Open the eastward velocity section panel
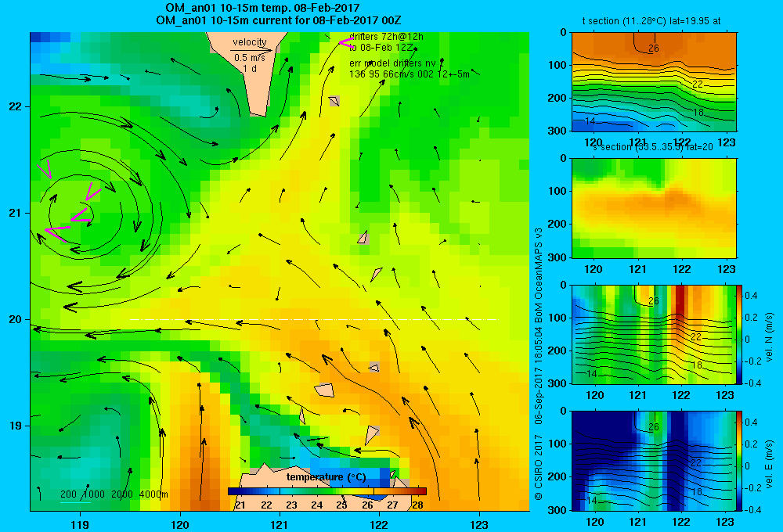The image size is (783, 532). [654, 461]
